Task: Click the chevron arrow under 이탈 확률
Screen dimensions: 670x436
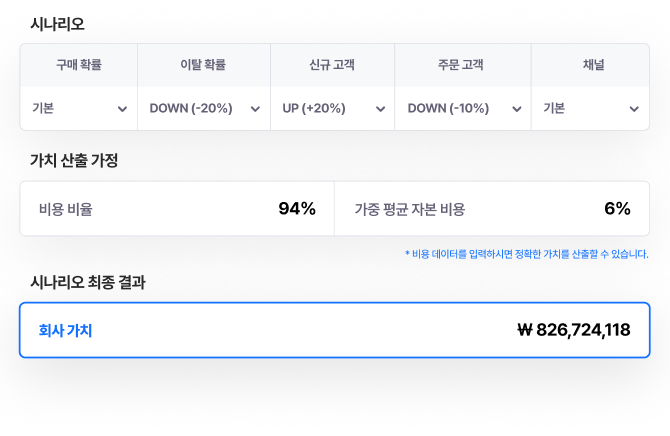Action: pos(255,109)
